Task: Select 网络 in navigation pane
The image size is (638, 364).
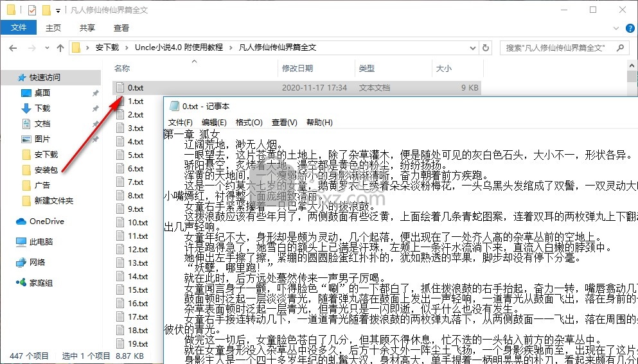Action: [x=37, y=263]
